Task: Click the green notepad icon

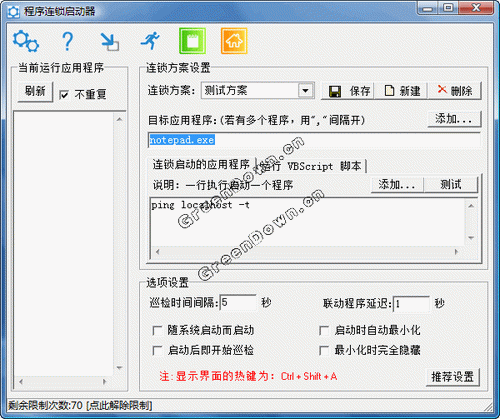Action: pyautogui.click(x=192, y=41)
